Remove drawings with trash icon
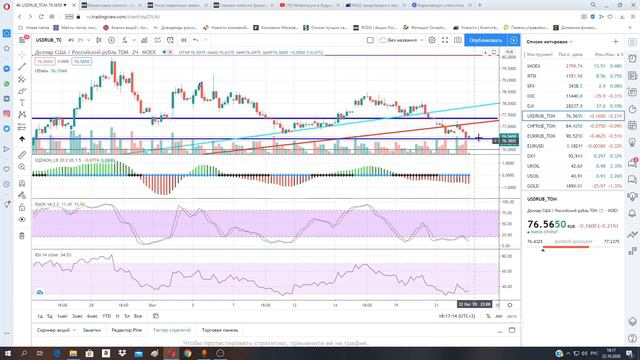The width and height of the screenshot is (640, 360). [x=22, y=236]
